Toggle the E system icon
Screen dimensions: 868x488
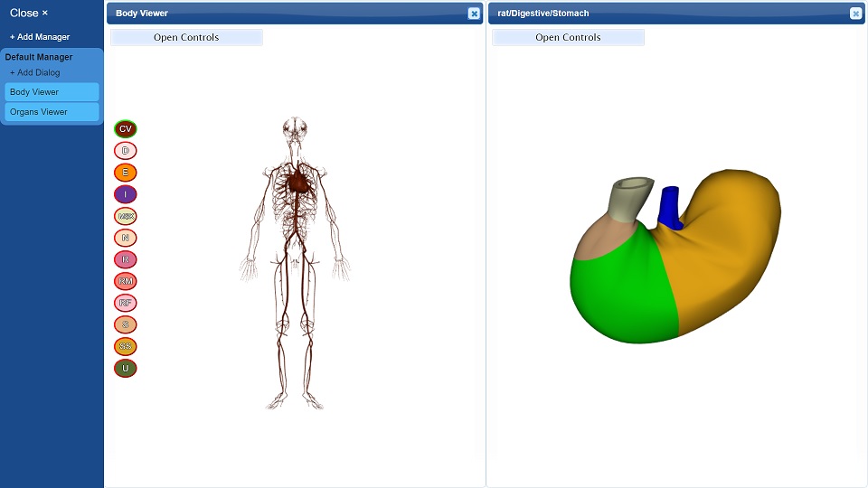(x=125, y=173)
